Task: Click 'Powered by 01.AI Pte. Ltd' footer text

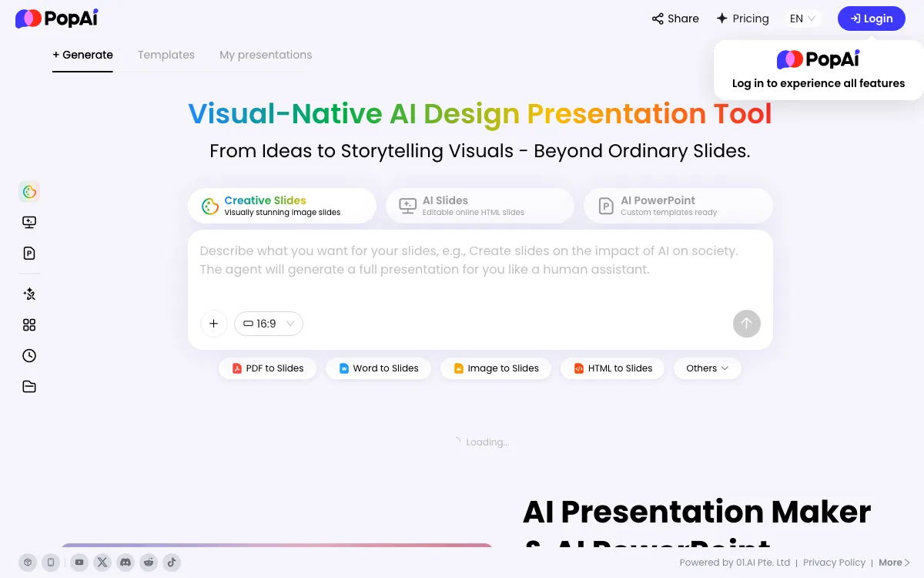Action: [735, 563]
